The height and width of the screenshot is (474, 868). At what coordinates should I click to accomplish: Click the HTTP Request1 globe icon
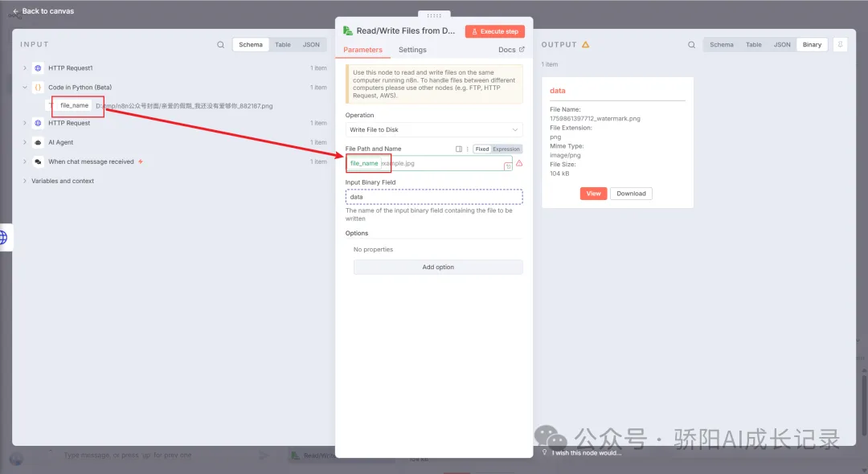[x=38, y=68]
